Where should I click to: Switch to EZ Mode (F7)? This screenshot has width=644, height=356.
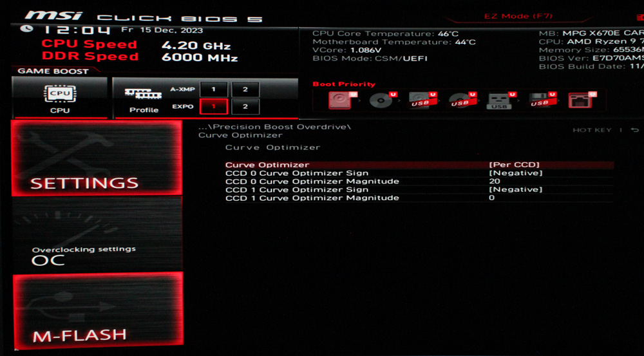(x=518, y=17)
